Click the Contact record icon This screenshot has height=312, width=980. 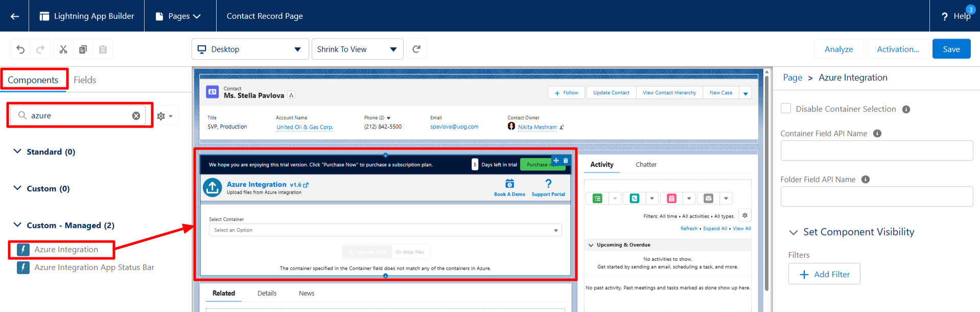pos(212,92)
